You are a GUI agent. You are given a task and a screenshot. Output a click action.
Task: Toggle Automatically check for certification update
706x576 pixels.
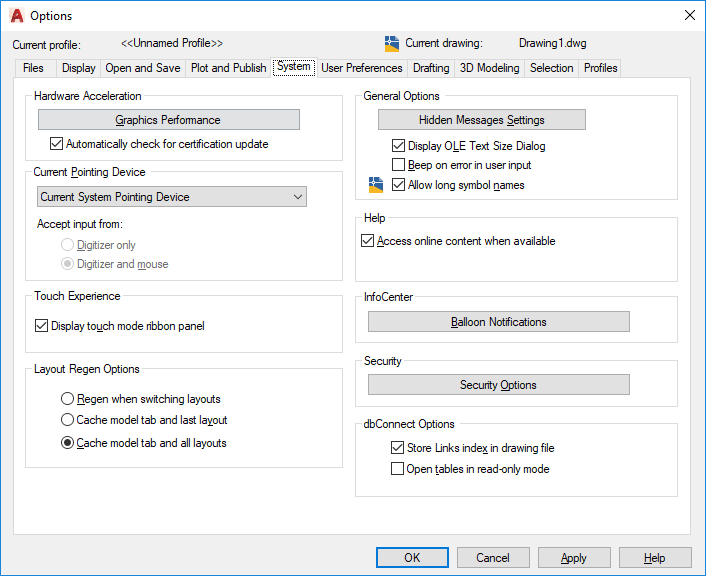[57, 144]
